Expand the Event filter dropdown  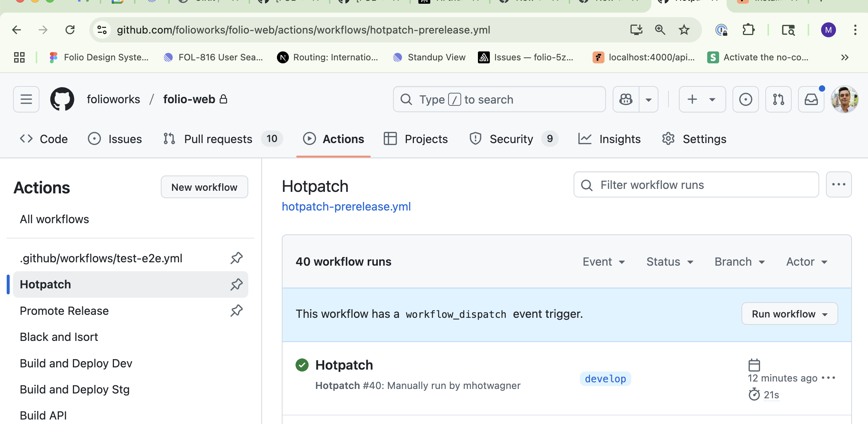tap(604, 262)
